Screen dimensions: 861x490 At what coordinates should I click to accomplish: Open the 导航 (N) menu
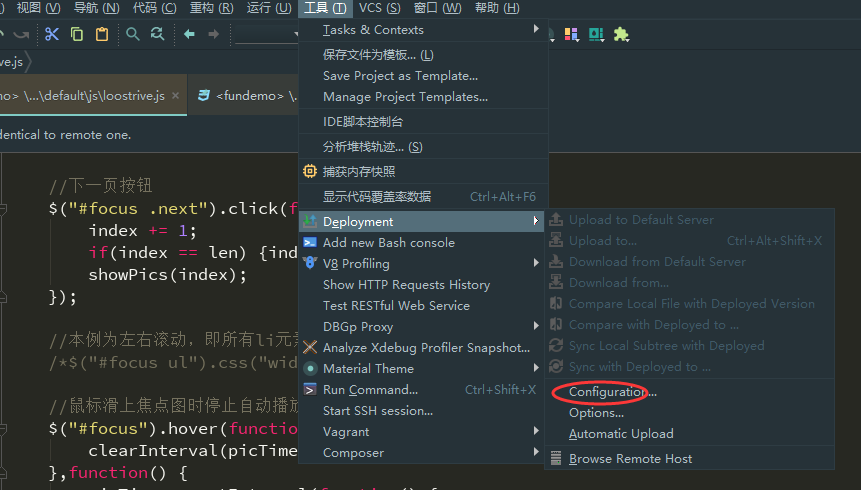point(96,8)
